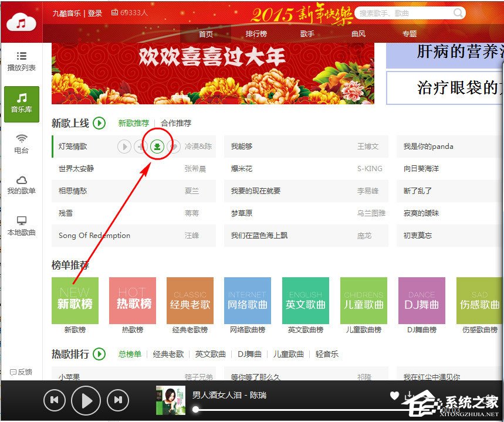
Task: Click inside the song search input field
Action: point(399,12)
